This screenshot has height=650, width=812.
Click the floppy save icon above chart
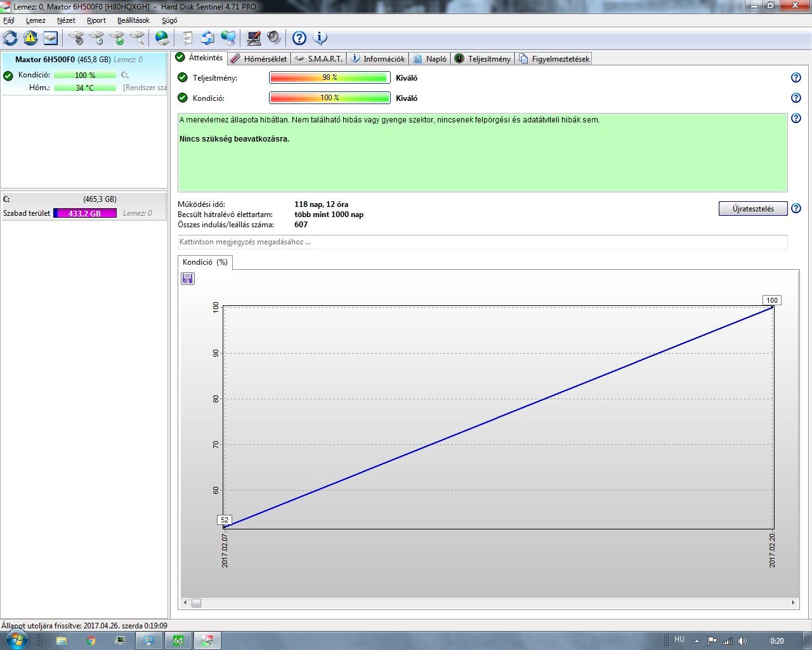click(x=188, y=279)
